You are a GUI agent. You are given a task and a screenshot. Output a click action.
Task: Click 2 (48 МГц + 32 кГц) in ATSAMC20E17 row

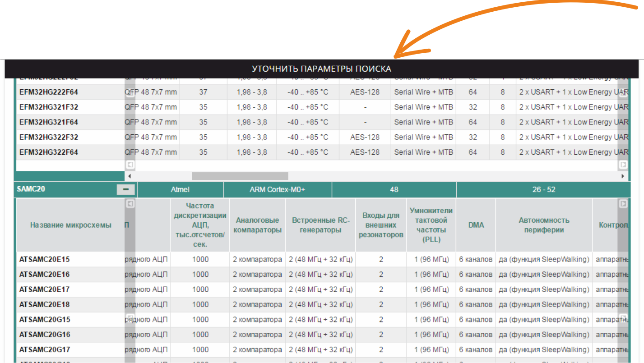pyautogui.click(x=321, y=289)
